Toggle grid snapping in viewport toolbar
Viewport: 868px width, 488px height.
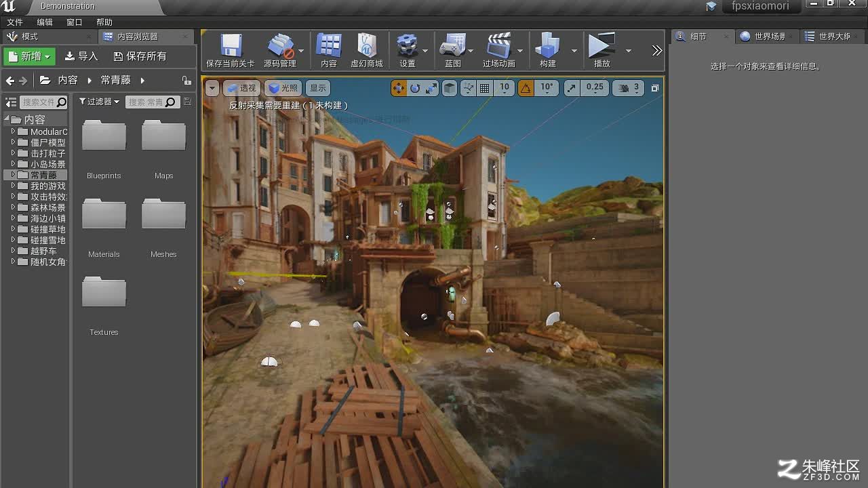(x=485, y=88)
